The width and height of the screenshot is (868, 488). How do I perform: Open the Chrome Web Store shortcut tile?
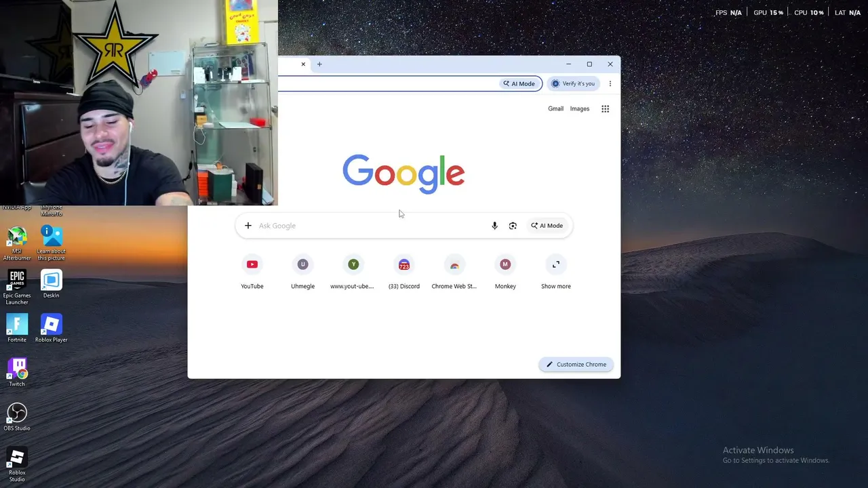point(454,273)
